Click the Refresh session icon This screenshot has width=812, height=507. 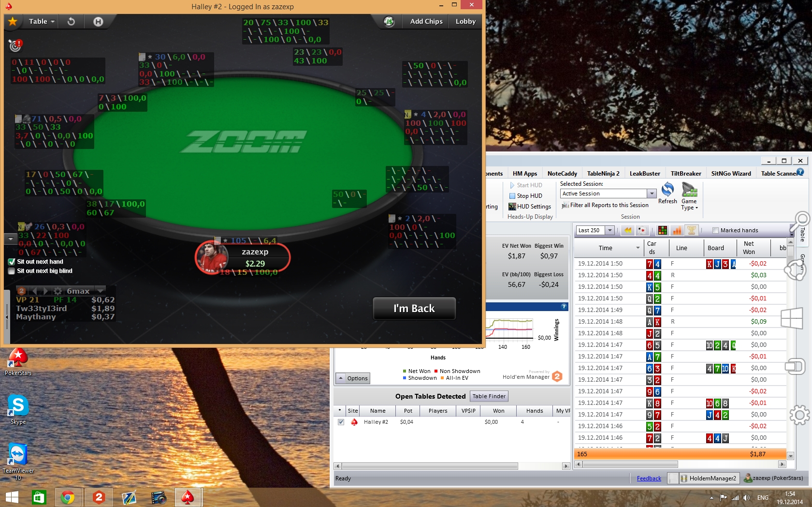point(667,193)
